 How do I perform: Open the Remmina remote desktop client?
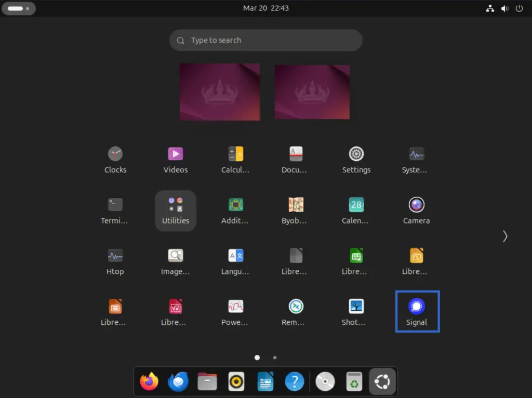coord(296,311)
